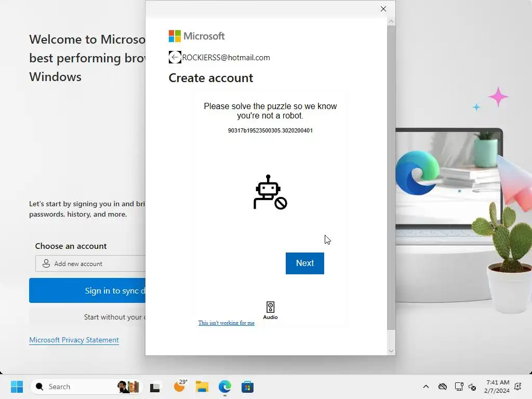
Task: Close the Create account dialog
Action: [383, 9]
